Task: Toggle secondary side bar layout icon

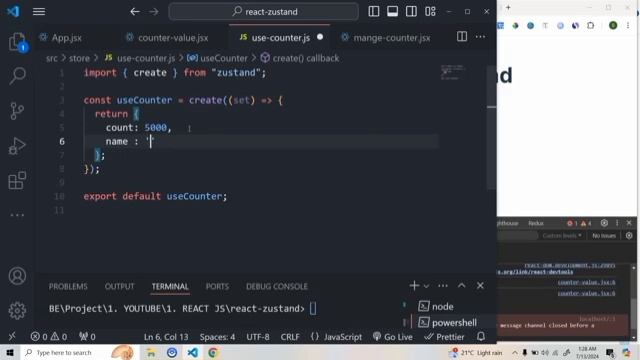Action: point(411,11)
